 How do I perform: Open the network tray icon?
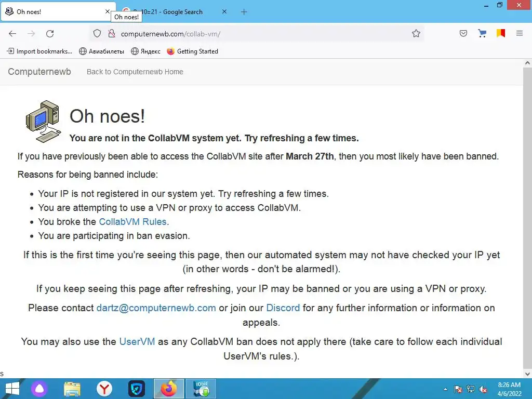point(471,389)
